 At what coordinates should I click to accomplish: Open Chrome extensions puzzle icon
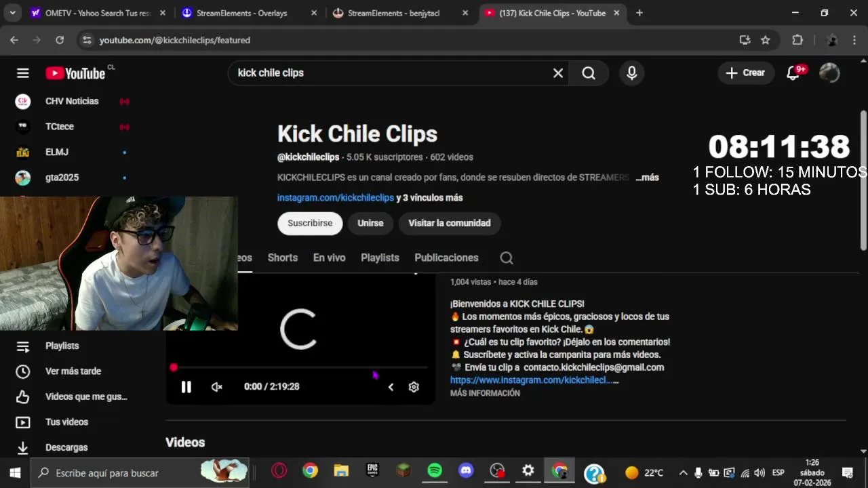[797, 40]
